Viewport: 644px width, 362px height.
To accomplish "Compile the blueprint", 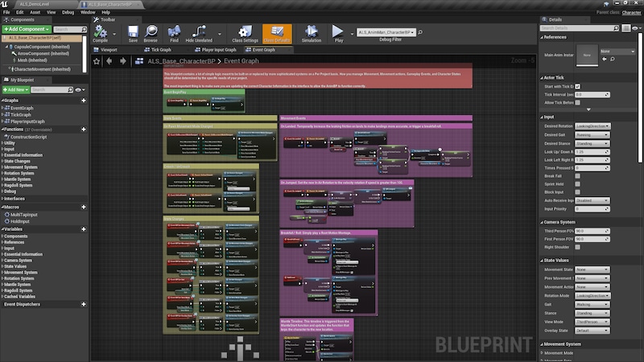I will coord(100,34).
